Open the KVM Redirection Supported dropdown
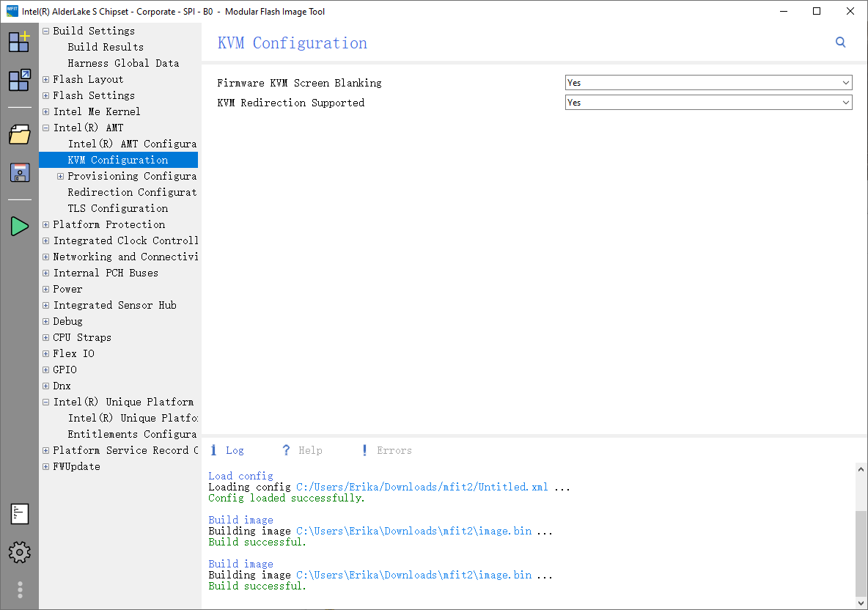 coord(845,102)
